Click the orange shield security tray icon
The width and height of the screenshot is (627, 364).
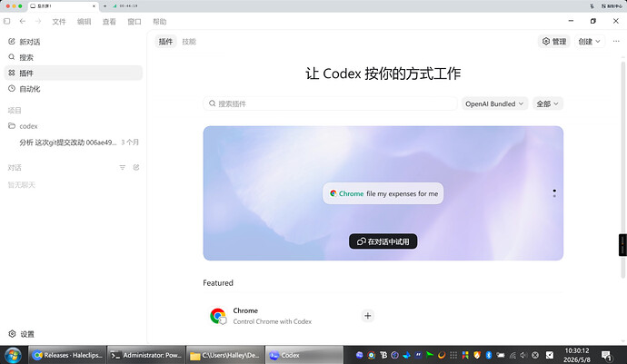pyautogui.click(x=477, y=355)
